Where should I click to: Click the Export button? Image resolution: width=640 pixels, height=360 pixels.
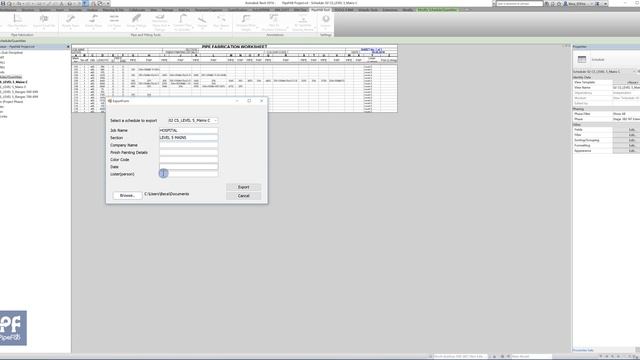(x=243, y=187)
